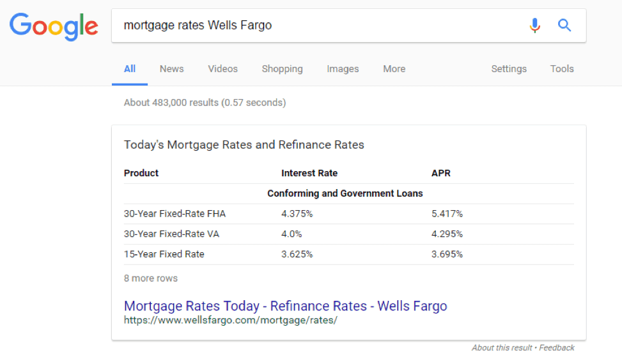Go to the Shopping tab

(282, 69)
